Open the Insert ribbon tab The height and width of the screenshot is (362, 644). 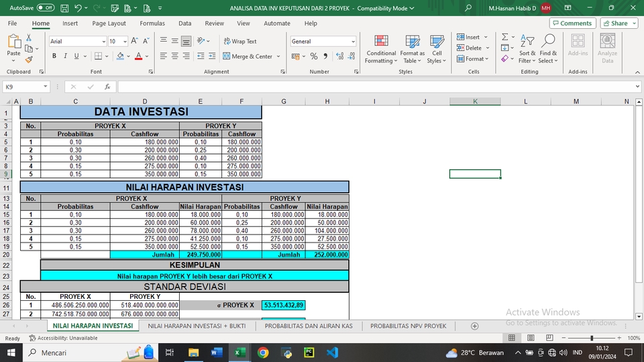coord(70,24)
